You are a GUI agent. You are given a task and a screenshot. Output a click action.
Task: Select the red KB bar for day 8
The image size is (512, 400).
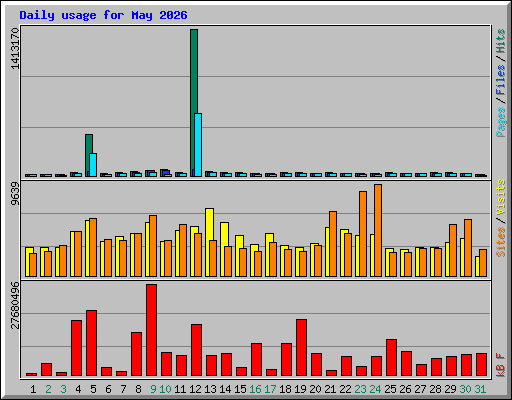point(136,354)
